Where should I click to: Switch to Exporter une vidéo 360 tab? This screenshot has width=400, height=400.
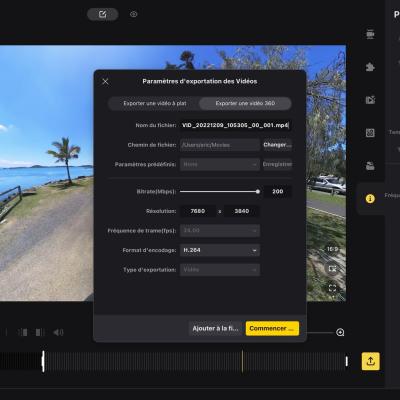[x=245, y=103]
